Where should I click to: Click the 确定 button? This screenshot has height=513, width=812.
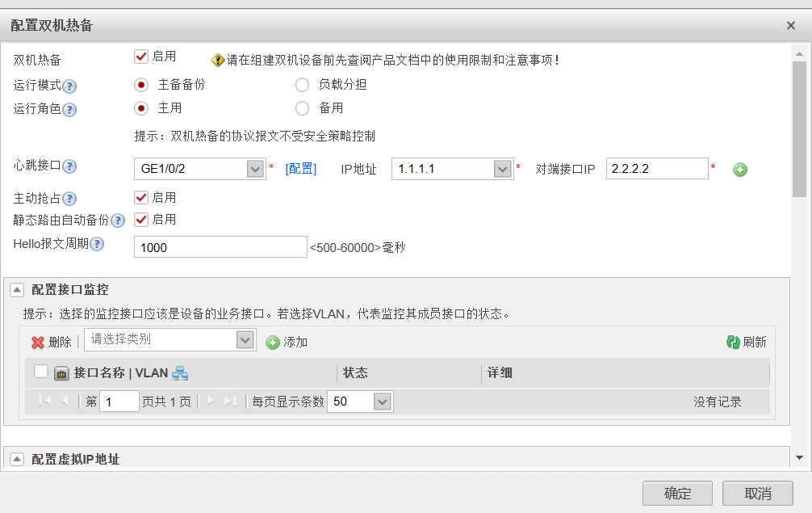[677, 493]
